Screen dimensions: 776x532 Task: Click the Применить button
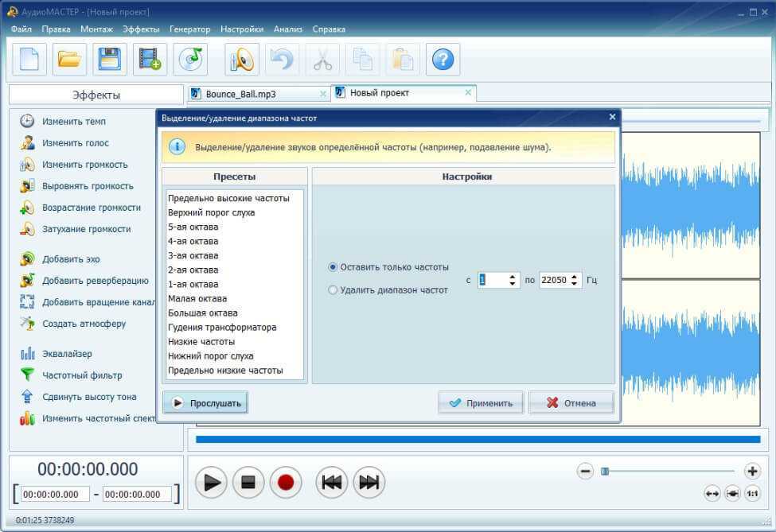point(481,403)
